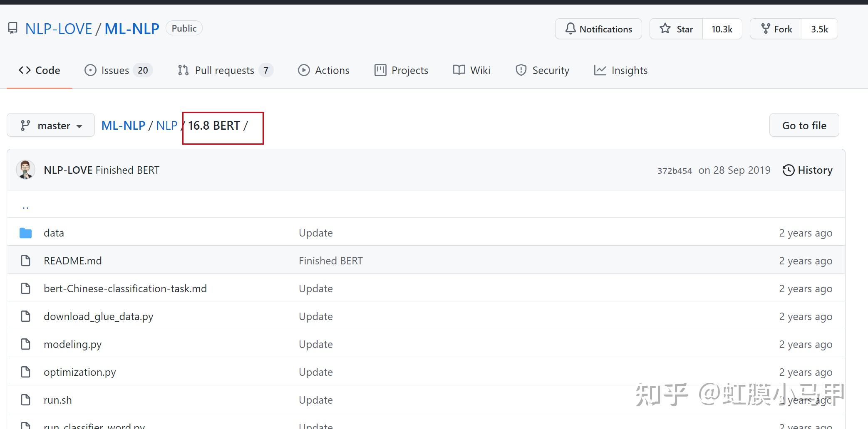Open the Update commit for download_glue_data.py
The height and width of the screenshot is (429, 868).
(x=316, y=317)
